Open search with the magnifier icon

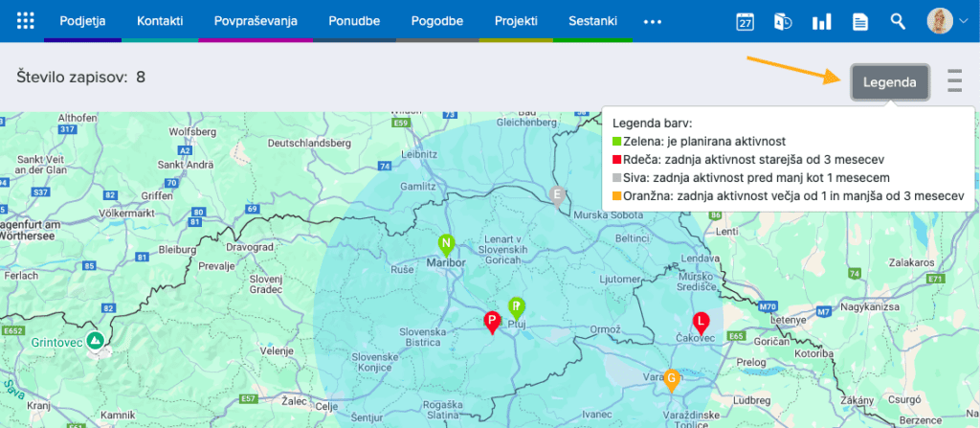(898, 21)
